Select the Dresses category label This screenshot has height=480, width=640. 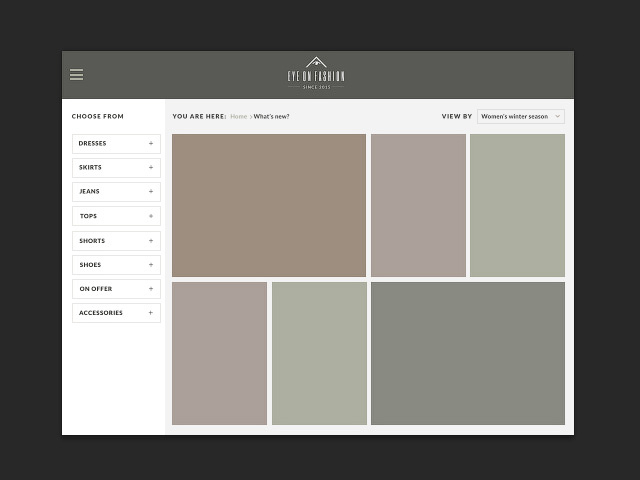pyautogui.click(x=92, y=144)
